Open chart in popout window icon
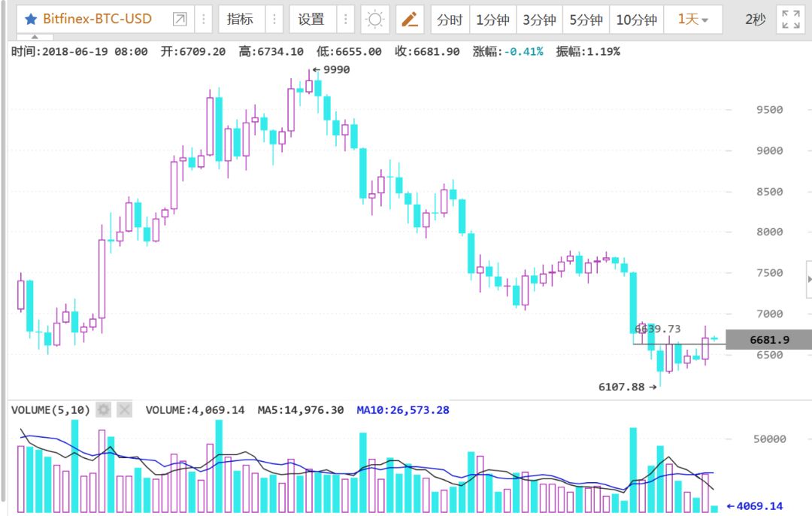This screenshot has width=812, height=516. (180, 20)
